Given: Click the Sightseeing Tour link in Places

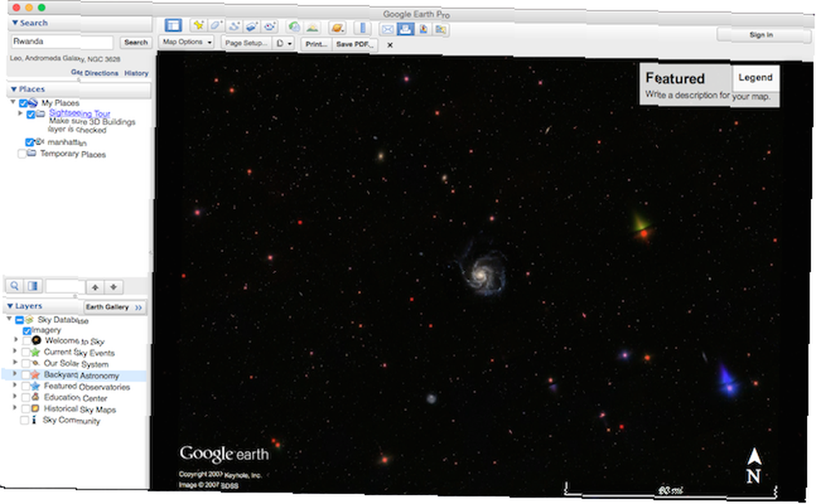Looking at the screenshot, I should click(80, 113).
